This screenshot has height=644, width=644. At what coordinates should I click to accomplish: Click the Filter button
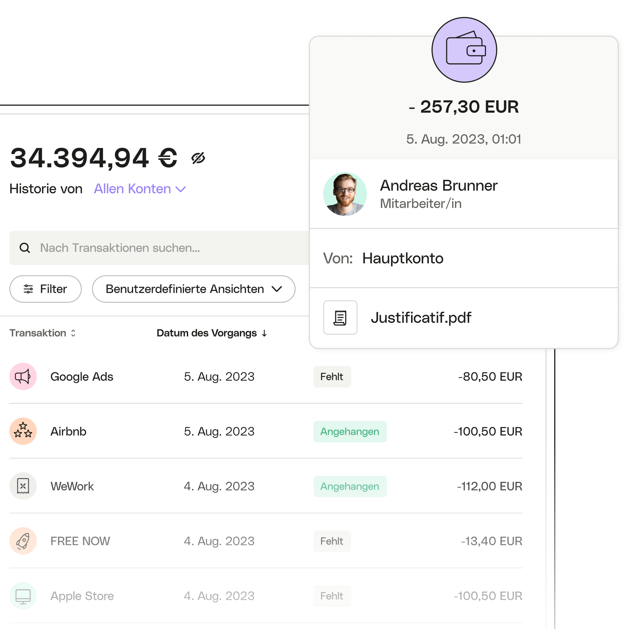pyautogui.click(x=44, y=289)
